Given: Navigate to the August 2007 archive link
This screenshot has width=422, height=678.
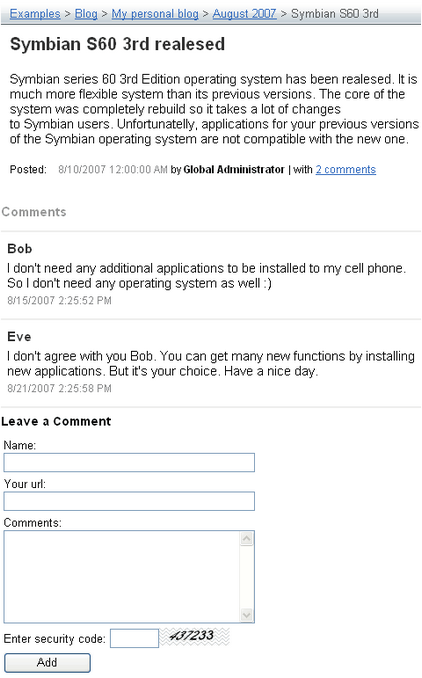Looking at the screenshot, I should (244, 14).
